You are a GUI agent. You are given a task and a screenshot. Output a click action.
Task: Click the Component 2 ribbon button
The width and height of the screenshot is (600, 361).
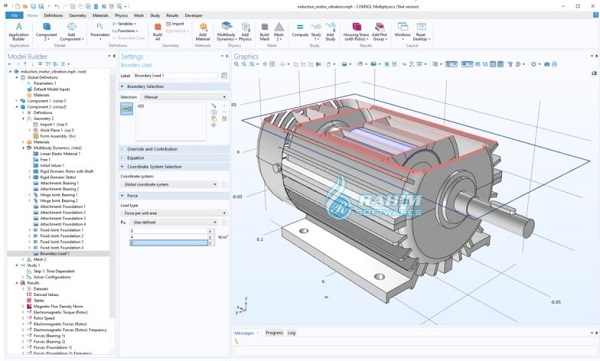(46, 31)
